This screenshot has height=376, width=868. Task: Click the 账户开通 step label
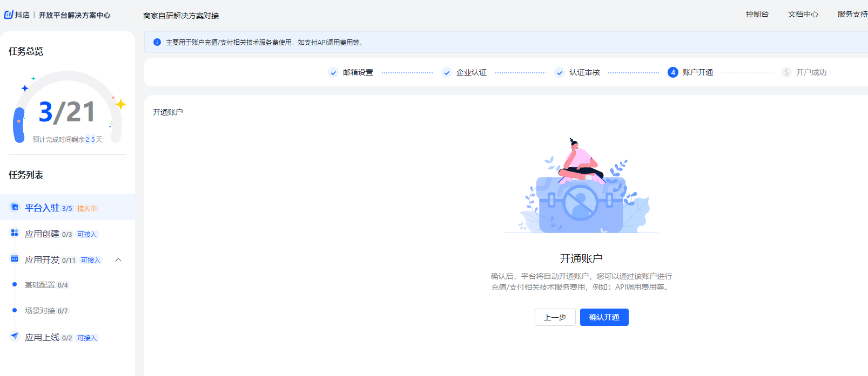coord(698,72)
